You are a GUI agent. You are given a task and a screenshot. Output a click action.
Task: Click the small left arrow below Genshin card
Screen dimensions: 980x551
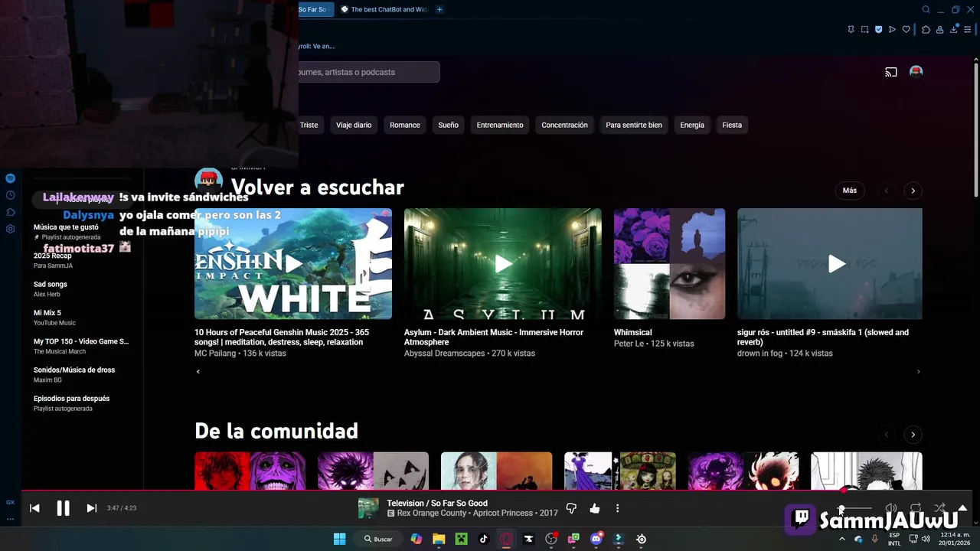pyautogui.click(x=198, y=372)
